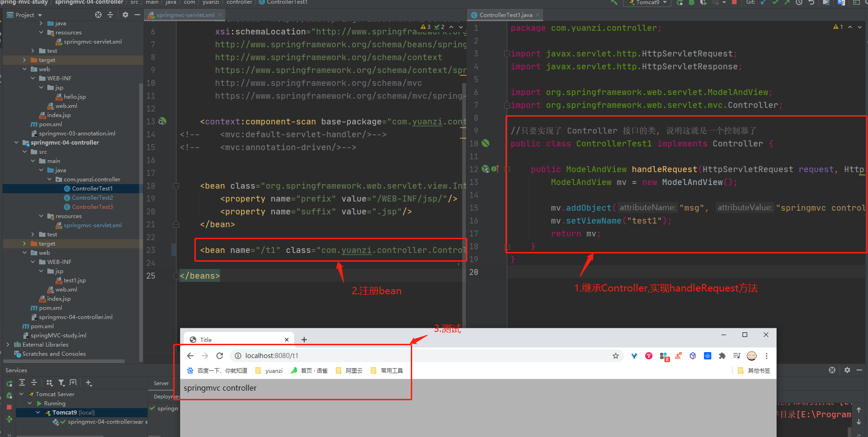Commit changes with the Git checkmark icon

click(x=775, y=3)
